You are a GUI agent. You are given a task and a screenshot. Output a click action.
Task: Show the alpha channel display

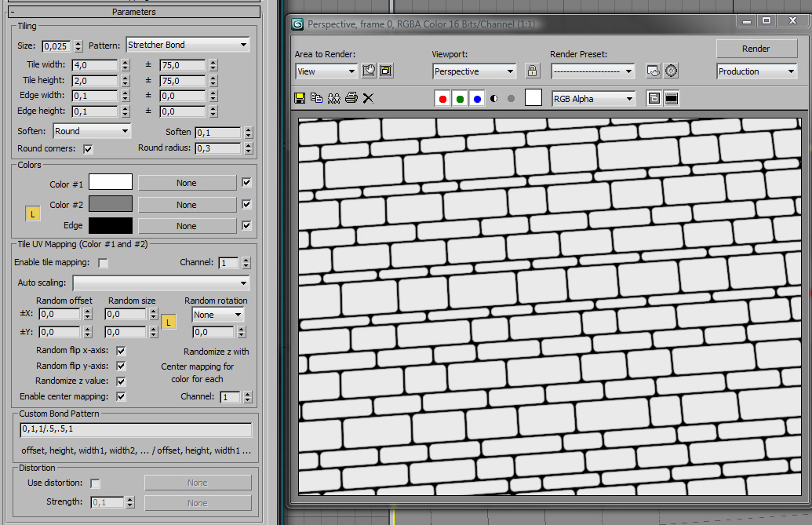coord(494,98)
